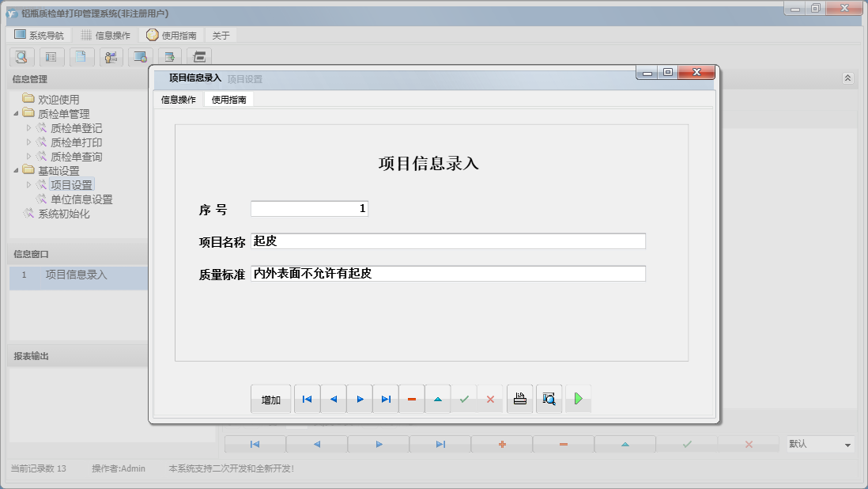The height and width of the screenshot is (489, 868).
Task: Switch to the 使用指南 tab in the dialog
Action: pos(228,100)
